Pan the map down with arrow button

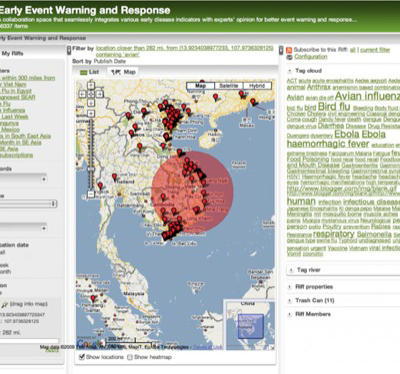point(91,102)
